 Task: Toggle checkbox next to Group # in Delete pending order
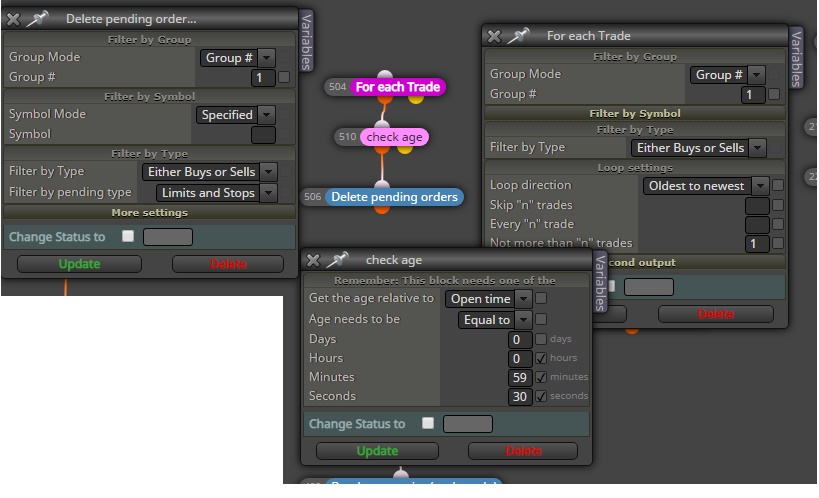[285, 77]
